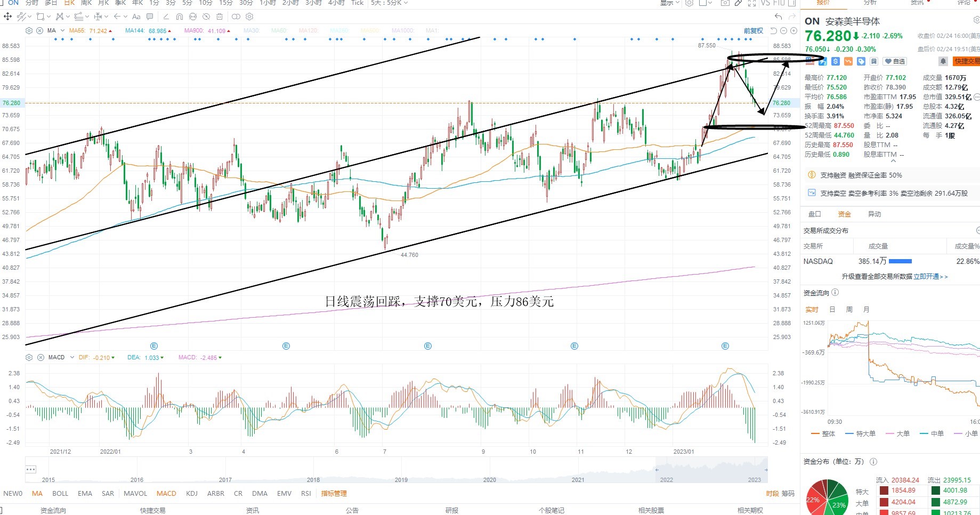The height and width of the screenshot is (515, 980).
Task: Toggle the MA144 moving average line
Action: pos(148,30)
